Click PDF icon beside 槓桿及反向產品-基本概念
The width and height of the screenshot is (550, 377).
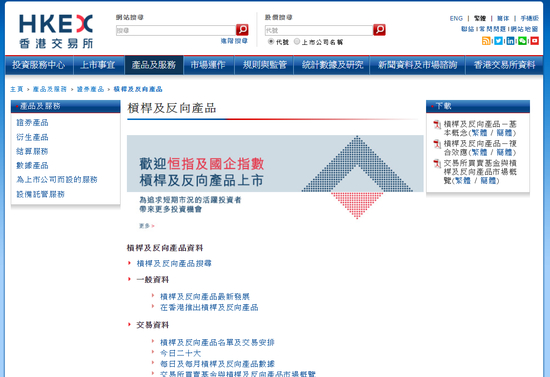coord(437,124)
